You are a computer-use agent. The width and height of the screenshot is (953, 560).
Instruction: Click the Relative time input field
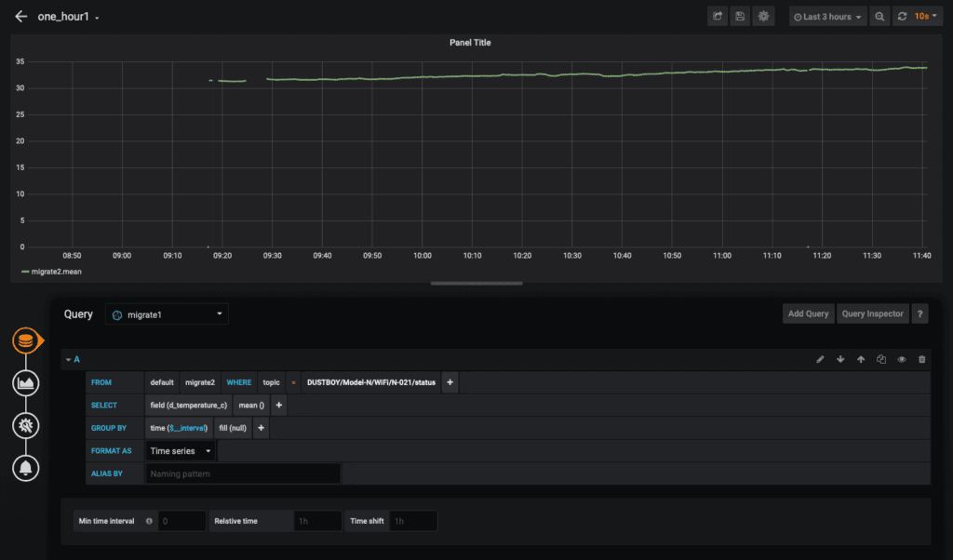pos(317,521)
